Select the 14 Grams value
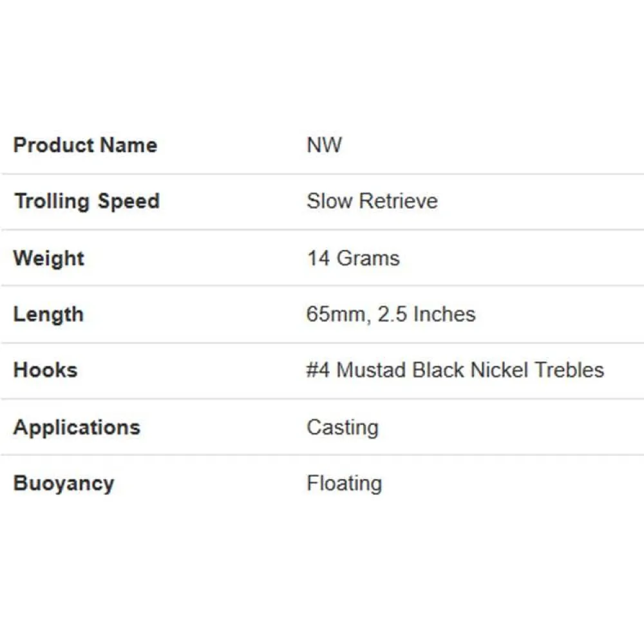 [353, 258]
